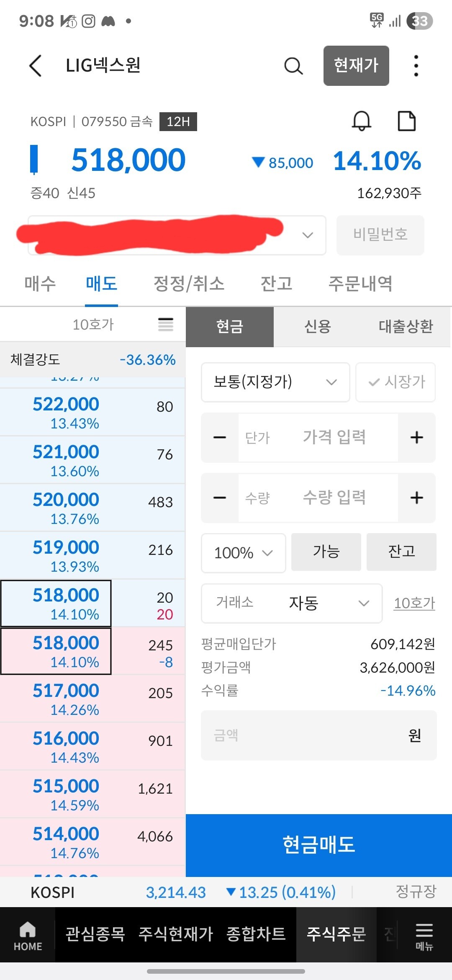The image size is (452, 980).
Task: Open the three-dot more options menu
Action: point(416,66)
